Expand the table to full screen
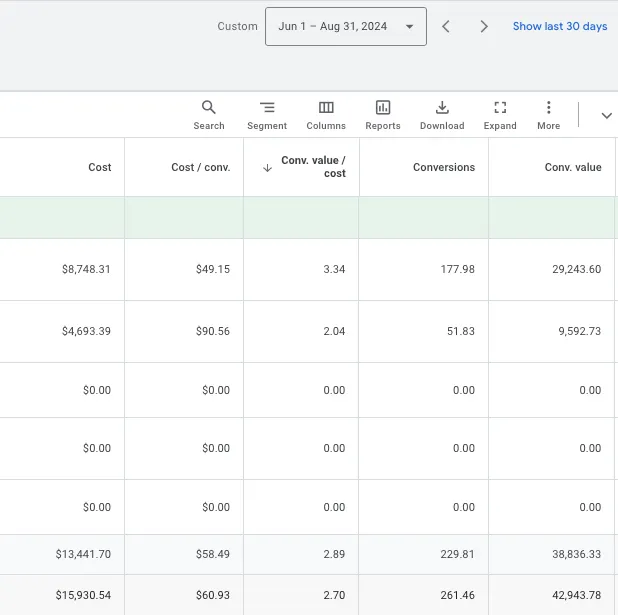This screenshot has height=615, width=618. (500, 115)
